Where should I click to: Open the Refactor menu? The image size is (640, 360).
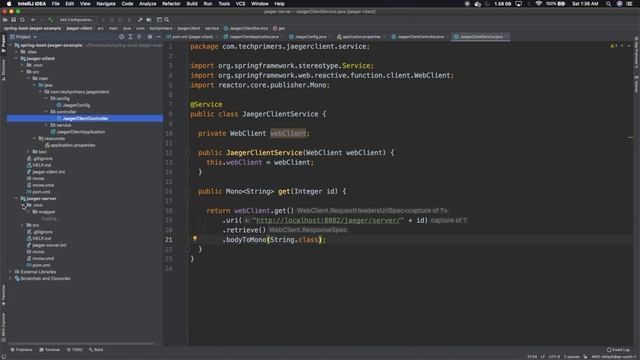pyautogui.click(x=171, y=4)
